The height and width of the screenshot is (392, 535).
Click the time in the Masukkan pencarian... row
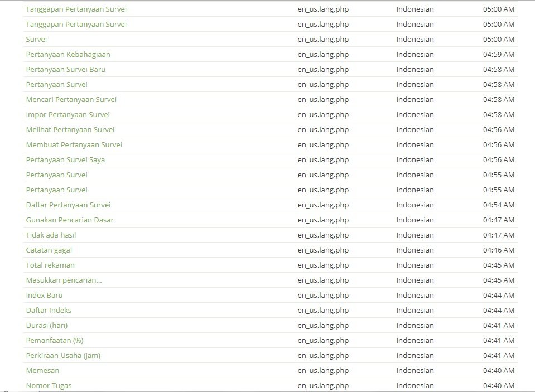(499, 280)
